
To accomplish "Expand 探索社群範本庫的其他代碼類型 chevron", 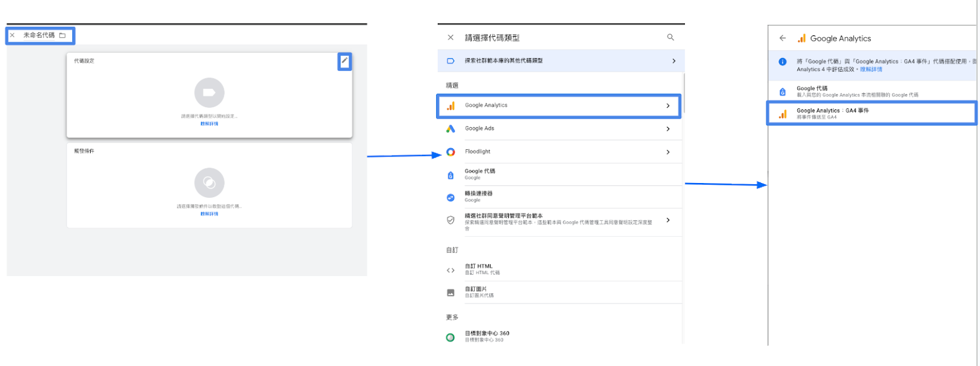I will point(674,61).
